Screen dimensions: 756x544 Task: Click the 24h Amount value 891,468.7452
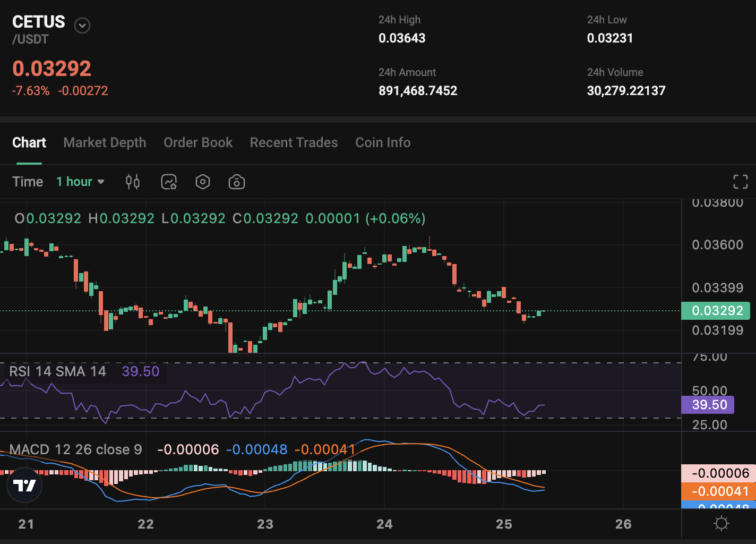click(x=418, y=91)
